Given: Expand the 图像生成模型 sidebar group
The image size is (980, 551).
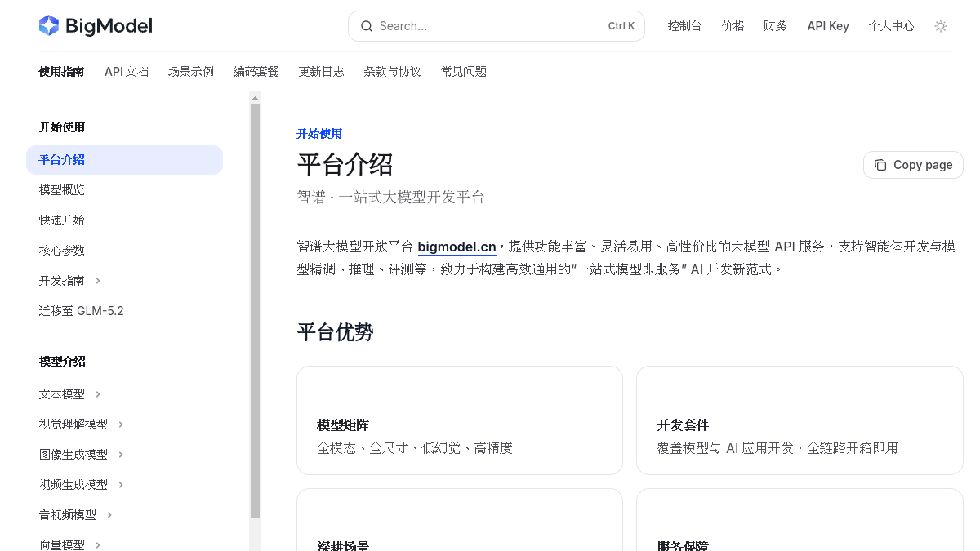Looking at the screenshot, I should click(x=121, y=455).
